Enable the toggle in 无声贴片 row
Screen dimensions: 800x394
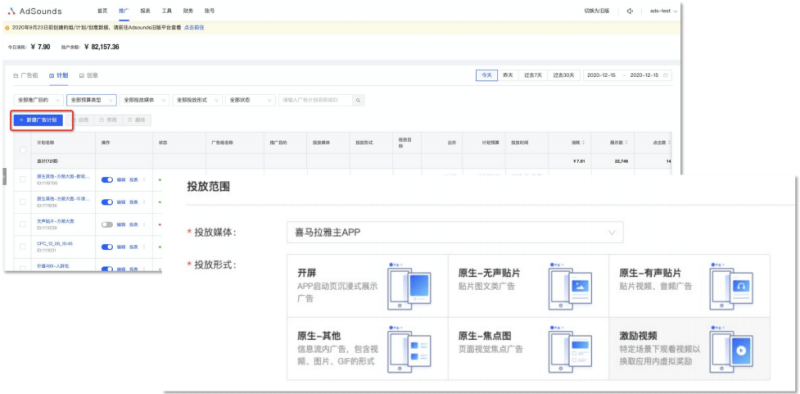tap(107, 225)
